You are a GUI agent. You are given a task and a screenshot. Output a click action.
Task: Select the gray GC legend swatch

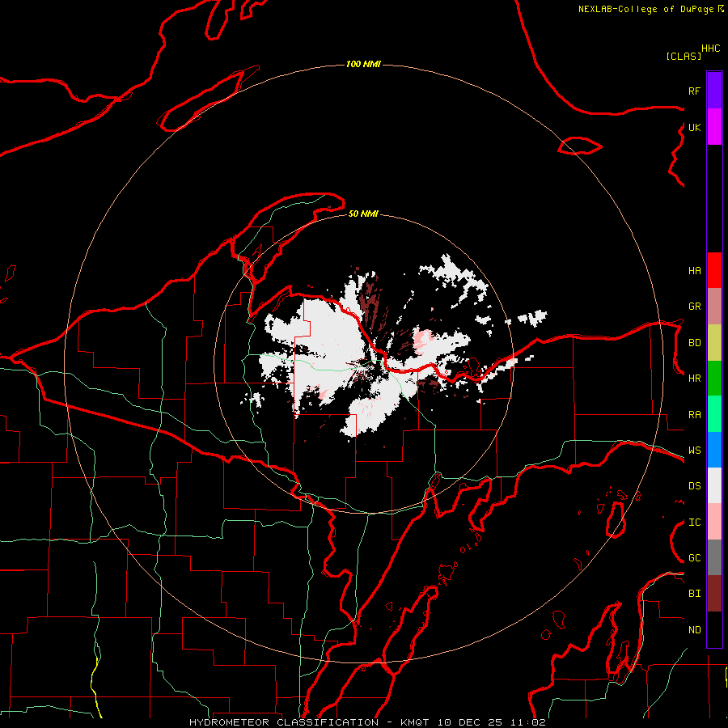714,557
